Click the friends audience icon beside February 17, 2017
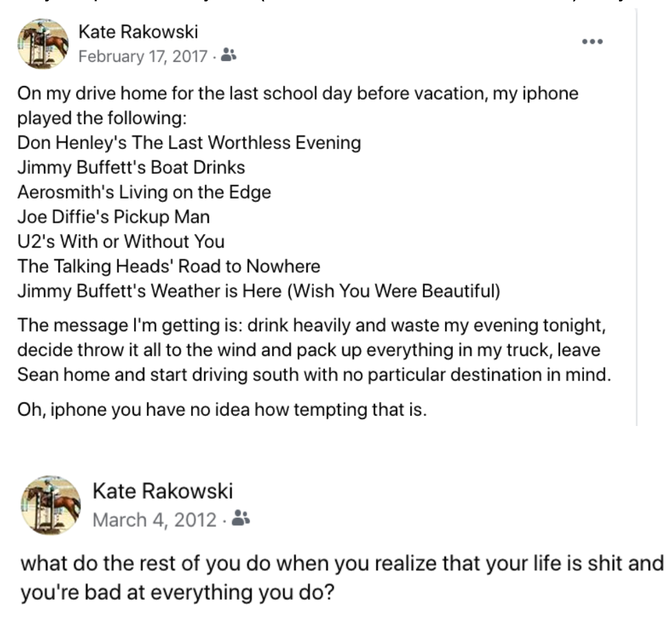 tap(228, 55)
